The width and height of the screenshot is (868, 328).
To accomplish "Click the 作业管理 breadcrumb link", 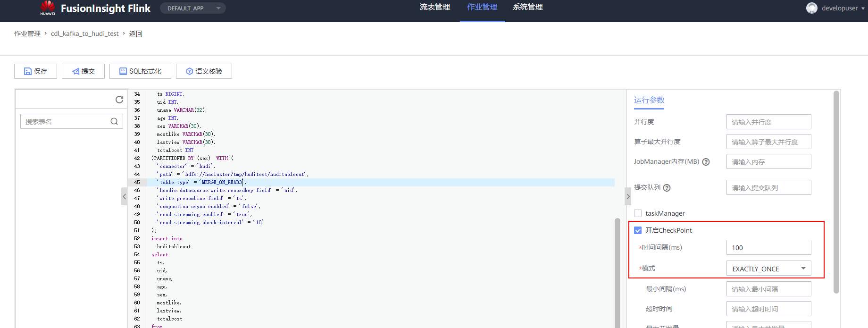I will tap(27, 34).
